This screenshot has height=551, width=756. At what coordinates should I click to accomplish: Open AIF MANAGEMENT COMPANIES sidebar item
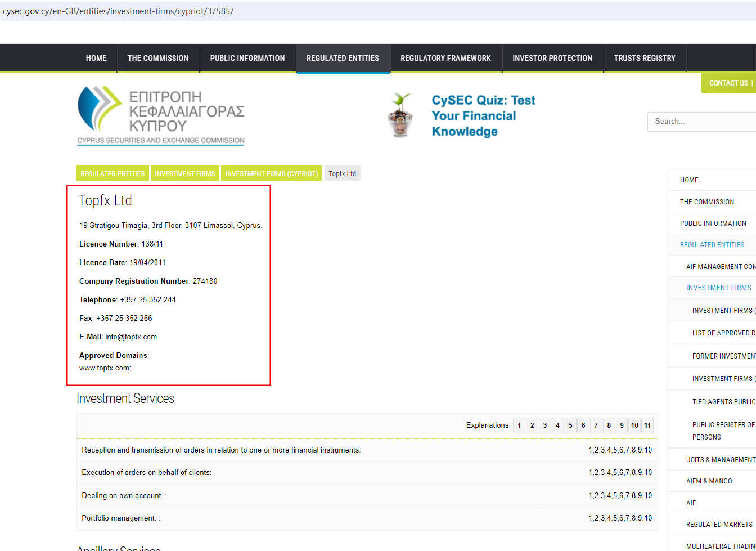click(x=712, y=267)
